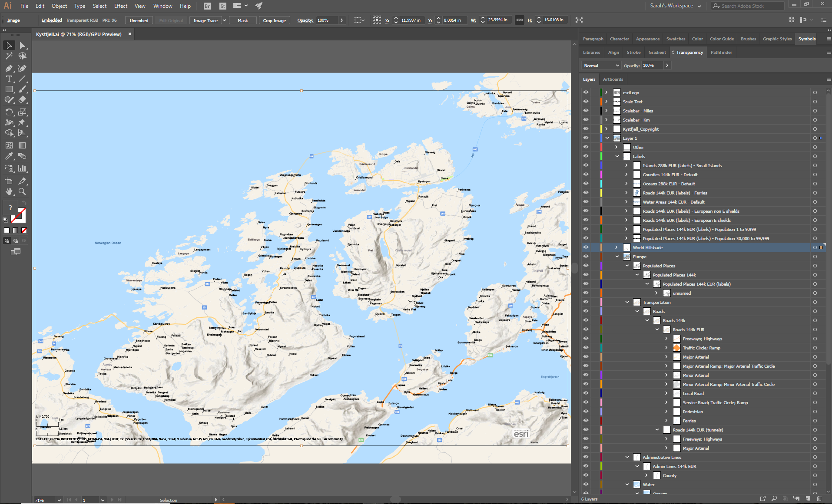Hide the esriLogo layer

pyautogui.click(x=586, y=92)
